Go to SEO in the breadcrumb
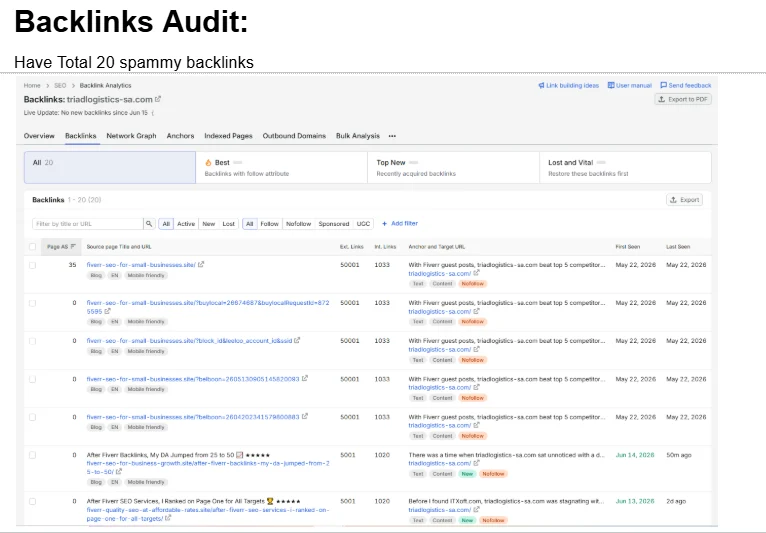 pyautogui.click(x=60, y=85)
